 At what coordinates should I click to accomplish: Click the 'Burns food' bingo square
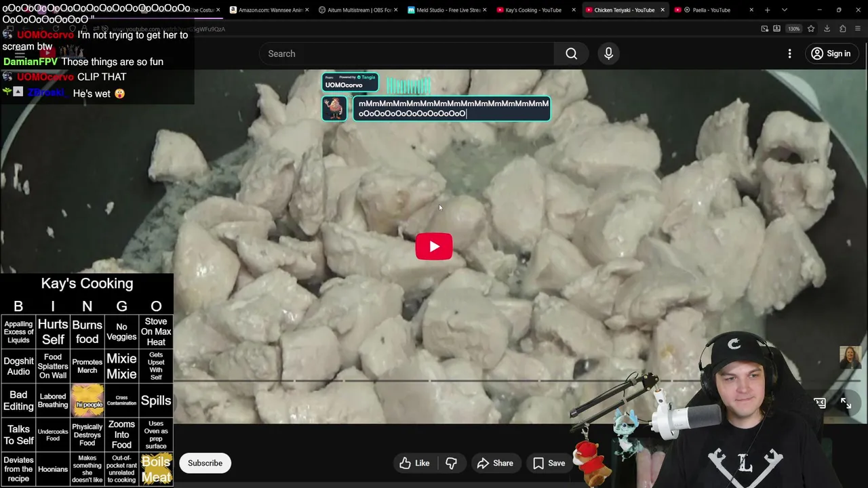pos(87,332)
